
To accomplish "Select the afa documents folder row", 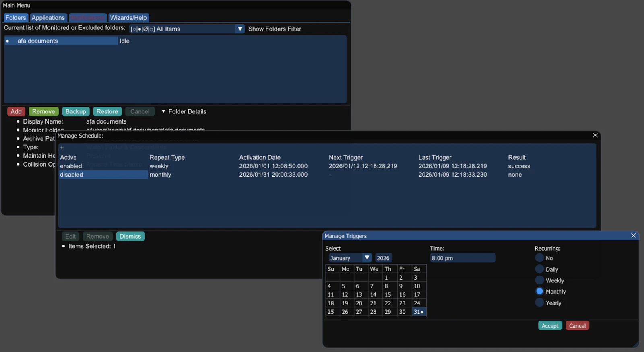I will (61, 41).
